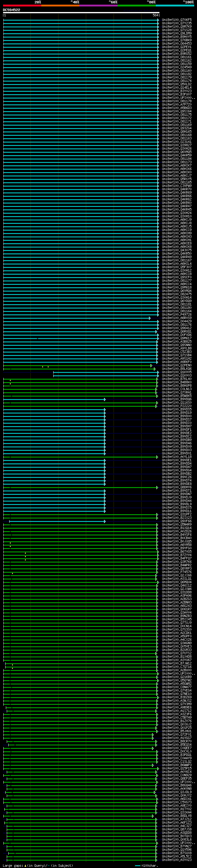Click the Large gaps legend text
The height and width of the screenshot is (868, 197).
pyautogui.click(x=37, y=865)
